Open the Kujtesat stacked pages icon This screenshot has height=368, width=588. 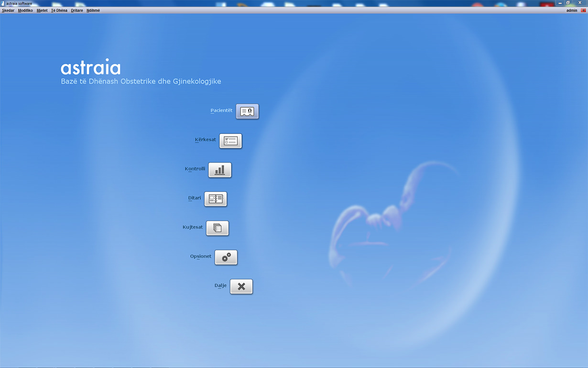217,228
